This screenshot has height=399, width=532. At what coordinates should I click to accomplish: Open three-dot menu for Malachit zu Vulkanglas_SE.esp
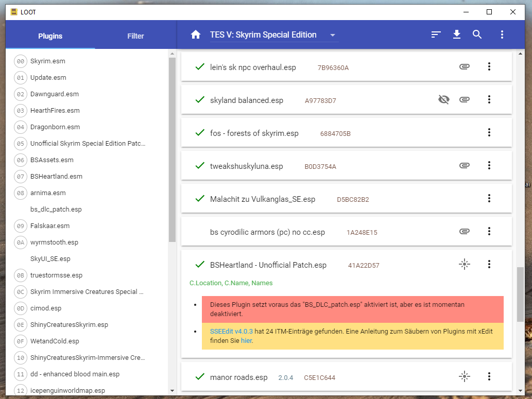[x=489, y=198]
